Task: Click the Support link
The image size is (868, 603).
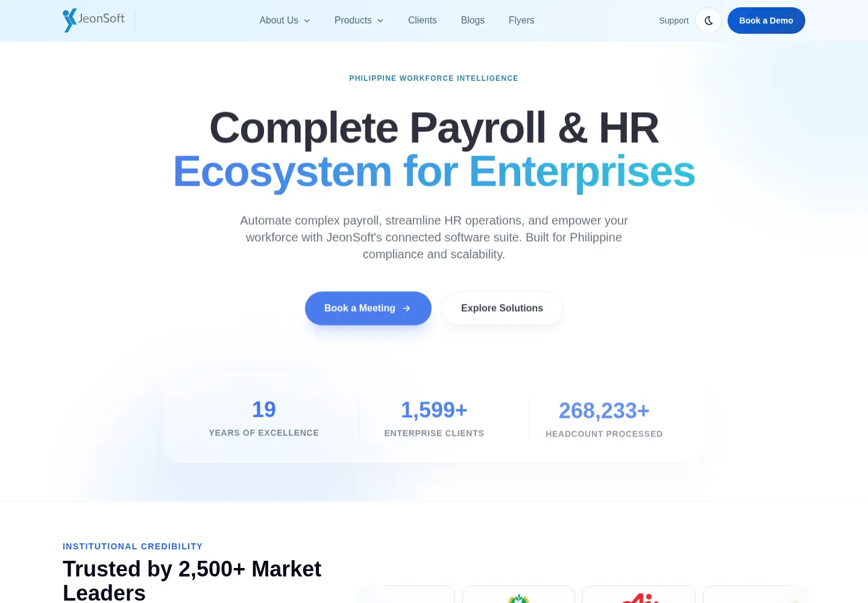Action: pos(673,21)
